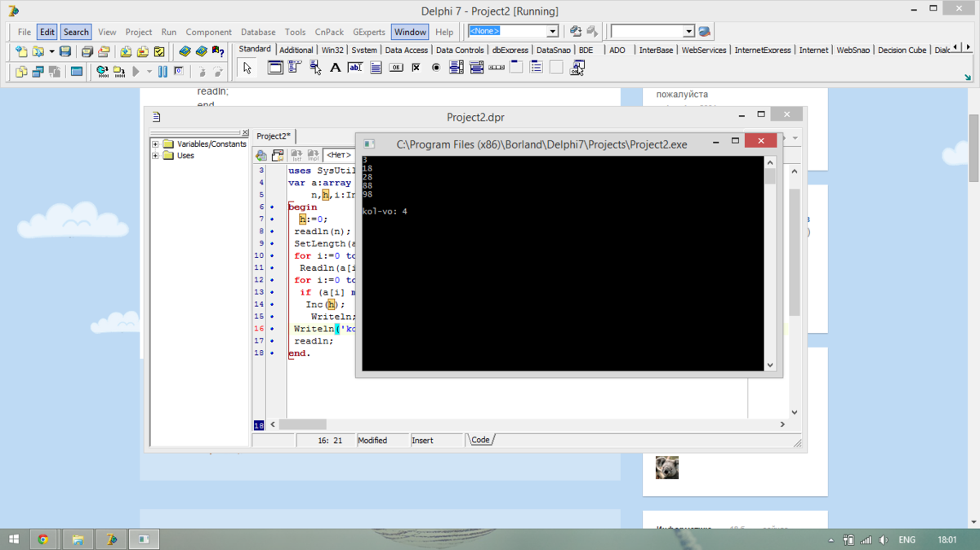Click the View Unit toolbar icon
This screenshot has width=980, height=550.
click(21, 72)
